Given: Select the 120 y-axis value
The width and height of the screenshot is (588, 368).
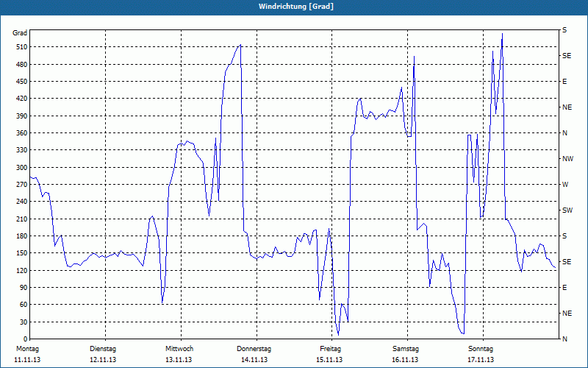Looking at the screenshot, I should pos(22,270).
